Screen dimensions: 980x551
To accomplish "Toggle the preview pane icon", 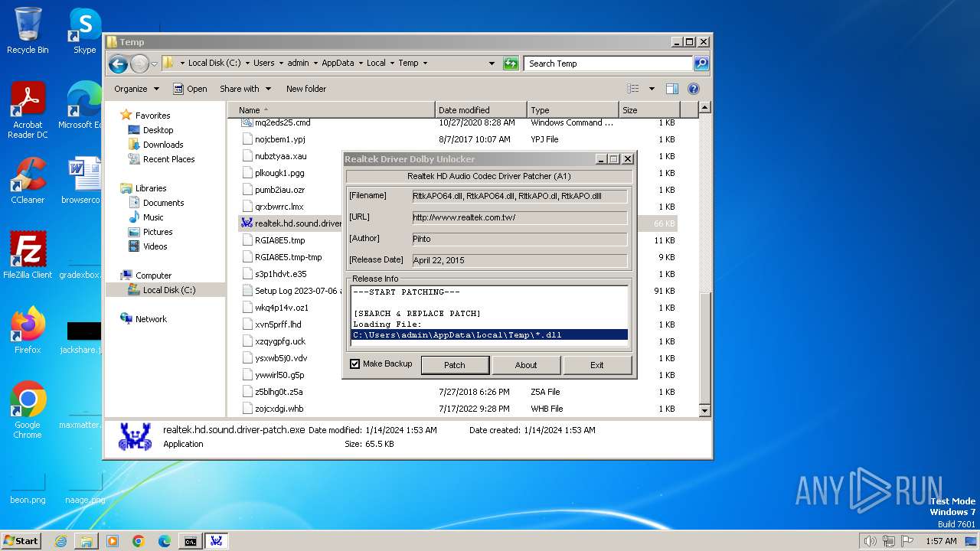I will tap(671, 89).
